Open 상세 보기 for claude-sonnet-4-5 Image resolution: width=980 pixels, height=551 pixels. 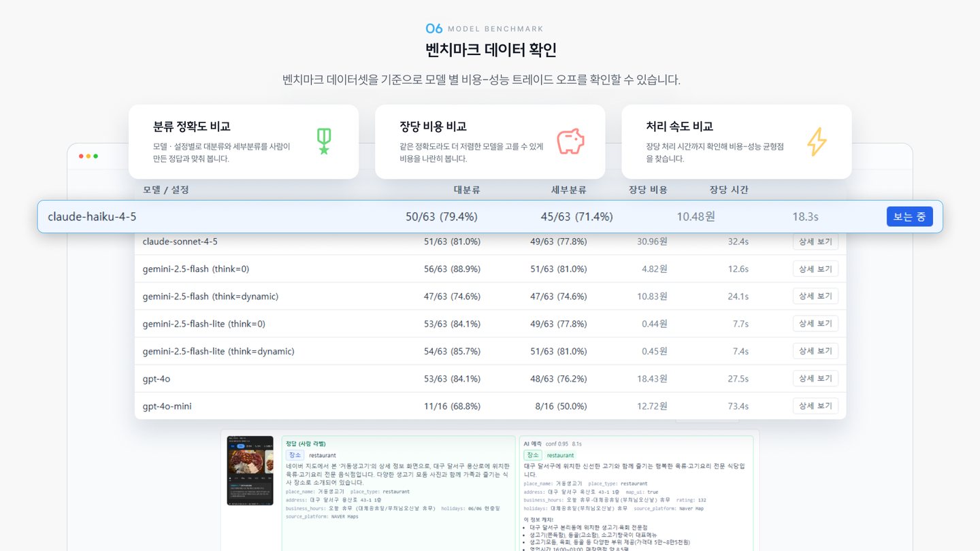point(815,241)
